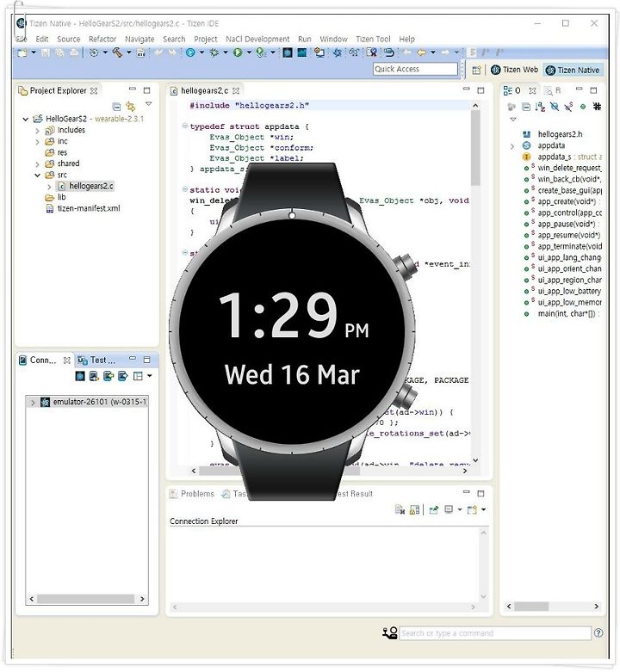Toggle Link with Editor in Project Explorer
620x672 pixels.
(x=131, y=107)
